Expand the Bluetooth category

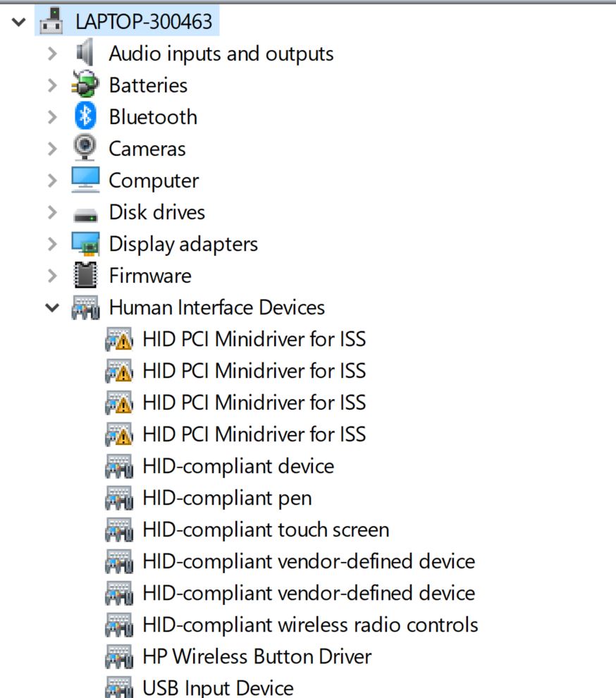[x=52, y=117]
